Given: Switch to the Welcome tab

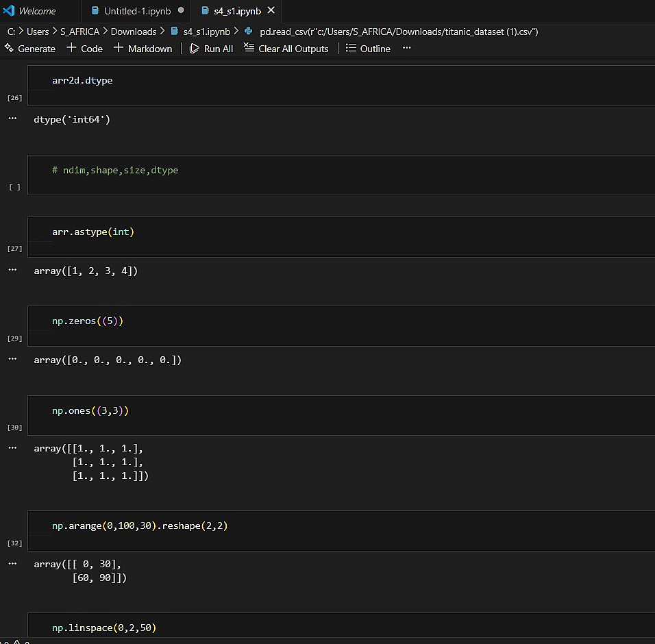Looking at the screenshot, I should [x=37, y=11].
